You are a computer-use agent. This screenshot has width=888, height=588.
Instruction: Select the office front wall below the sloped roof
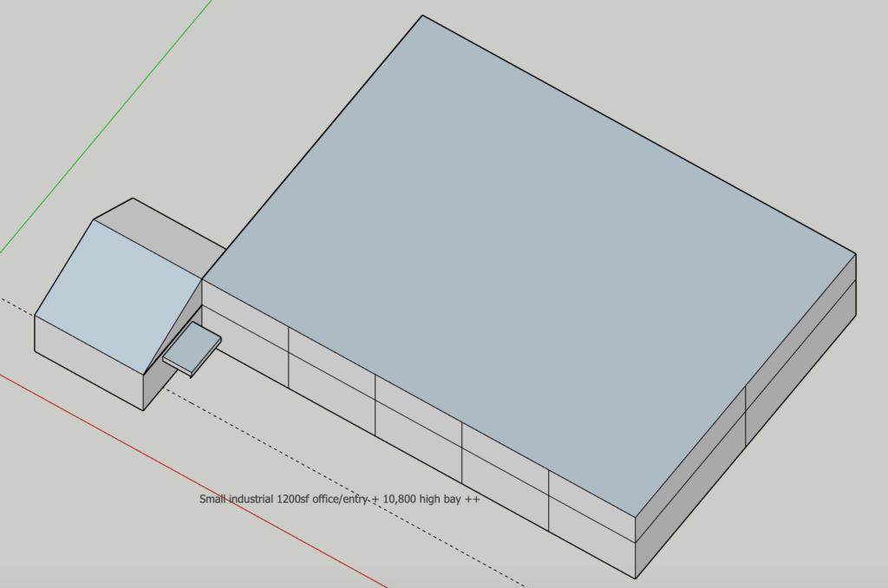tap(89, 363)
